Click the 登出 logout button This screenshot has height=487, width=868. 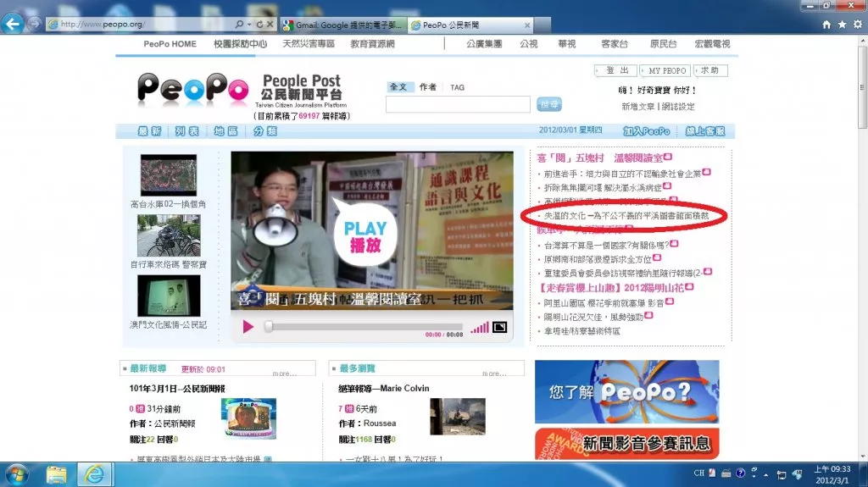[x=617, y=71]
